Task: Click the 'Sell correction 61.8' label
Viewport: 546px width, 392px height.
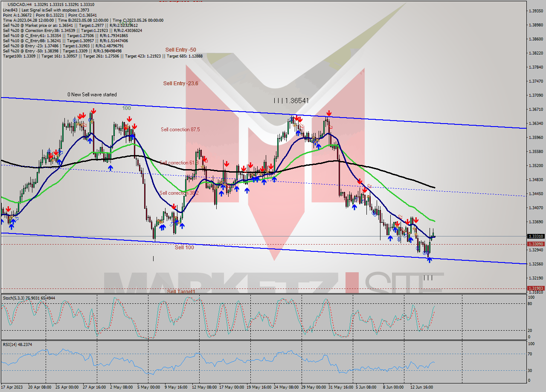Action: click(180, 163)
